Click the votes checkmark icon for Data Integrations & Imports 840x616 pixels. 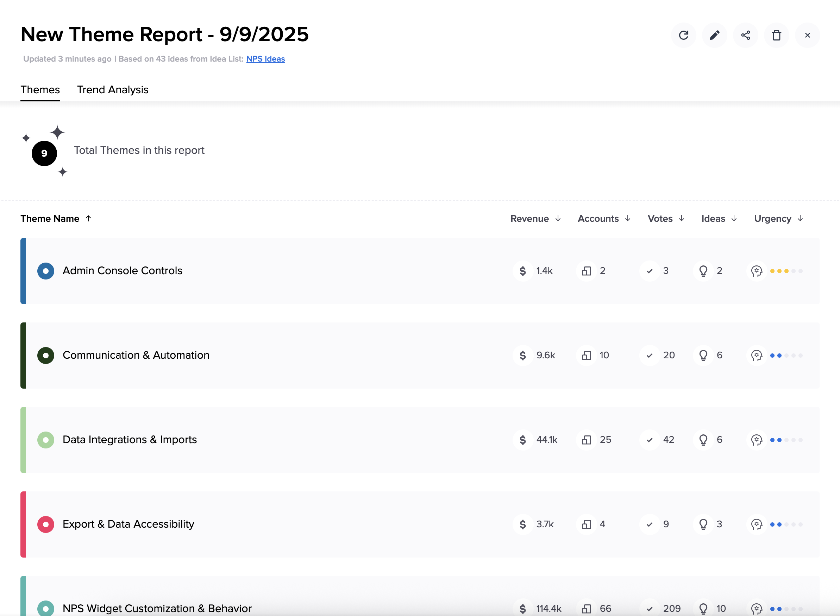(650, 440)
